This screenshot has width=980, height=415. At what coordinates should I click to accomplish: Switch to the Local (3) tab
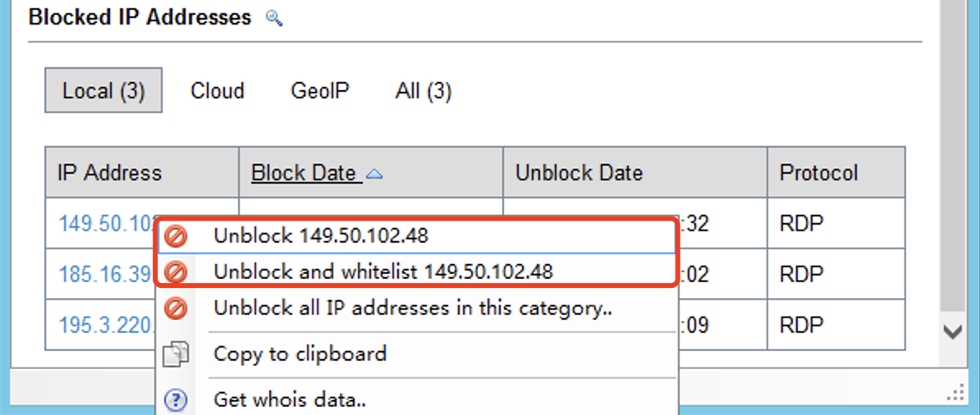(103, 90)
